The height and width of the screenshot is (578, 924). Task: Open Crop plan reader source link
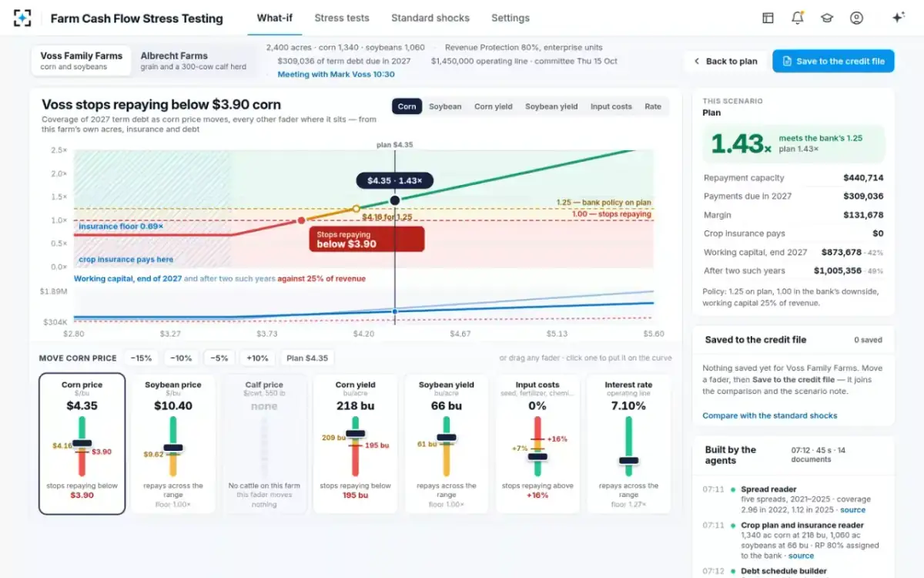coord(801,556)
